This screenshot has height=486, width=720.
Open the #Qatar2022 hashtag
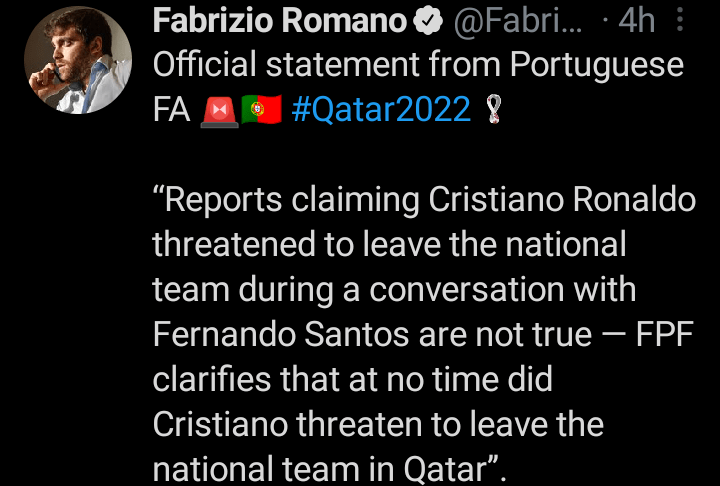(x=382, y=111)
